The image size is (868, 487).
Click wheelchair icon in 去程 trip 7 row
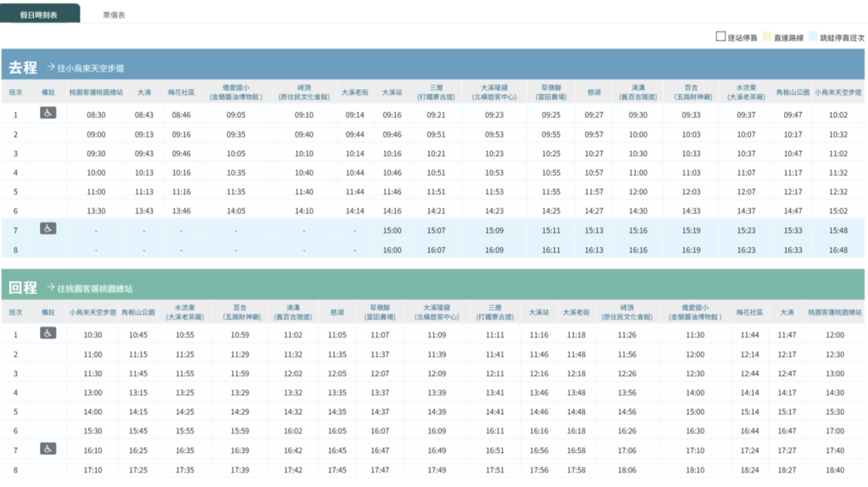(x=48, y=228)
